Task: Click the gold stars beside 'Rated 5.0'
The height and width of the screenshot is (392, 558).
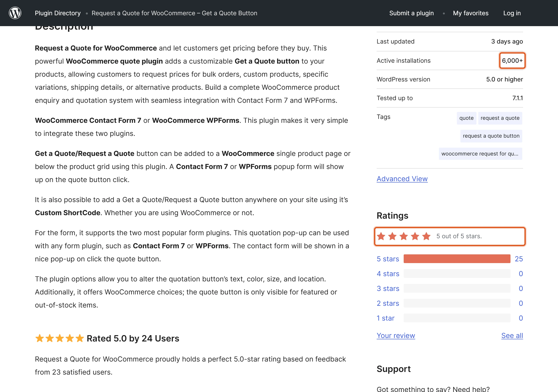Action: pos(60,338)
